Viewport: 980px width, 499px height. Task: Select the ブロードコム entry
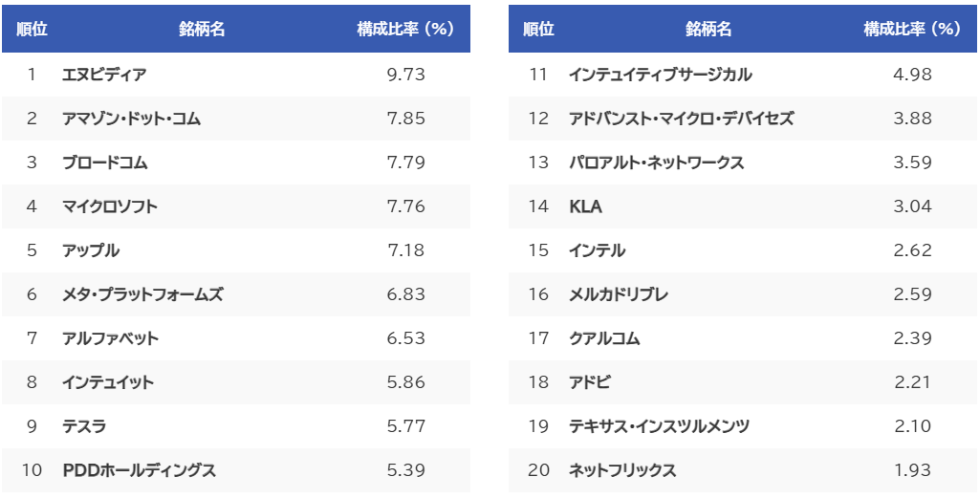point(104,163)
